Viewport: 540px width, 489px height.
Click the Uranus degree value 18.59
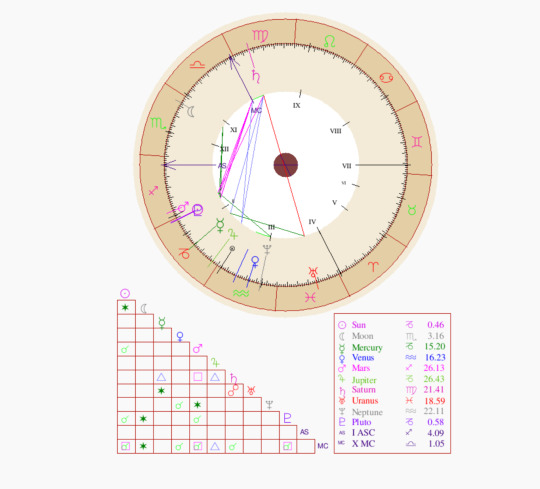[x=434, y=401]
